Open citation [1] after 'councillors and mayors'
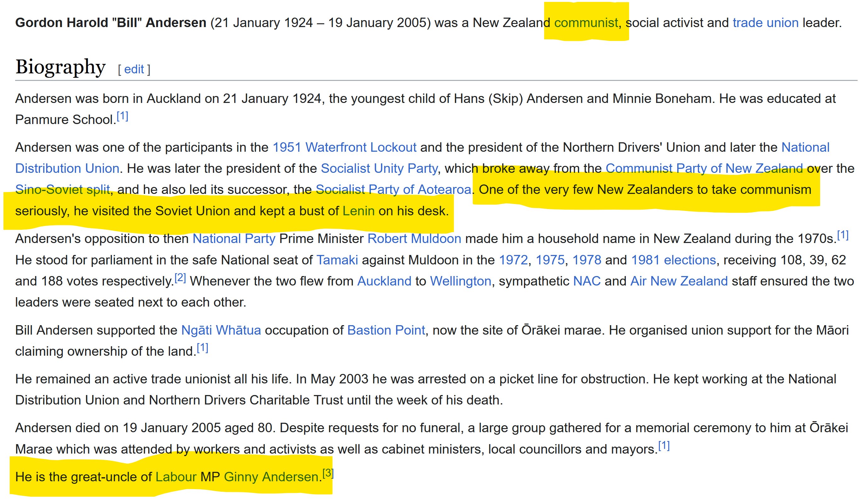This screenshot has height=503, width=868. coord(664,446)
